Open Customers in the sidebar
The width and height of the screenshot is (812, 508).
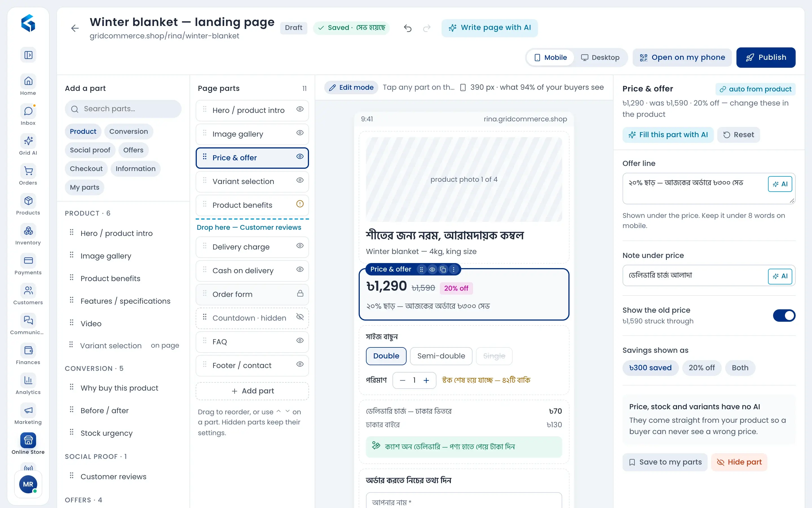click(x=28, y=294)
